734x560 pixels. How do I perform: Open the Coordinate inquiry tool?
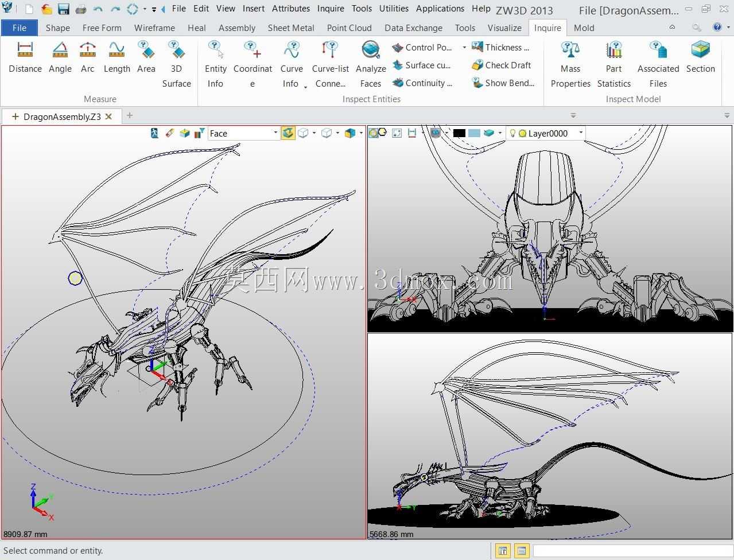click(x=253, y=65)
